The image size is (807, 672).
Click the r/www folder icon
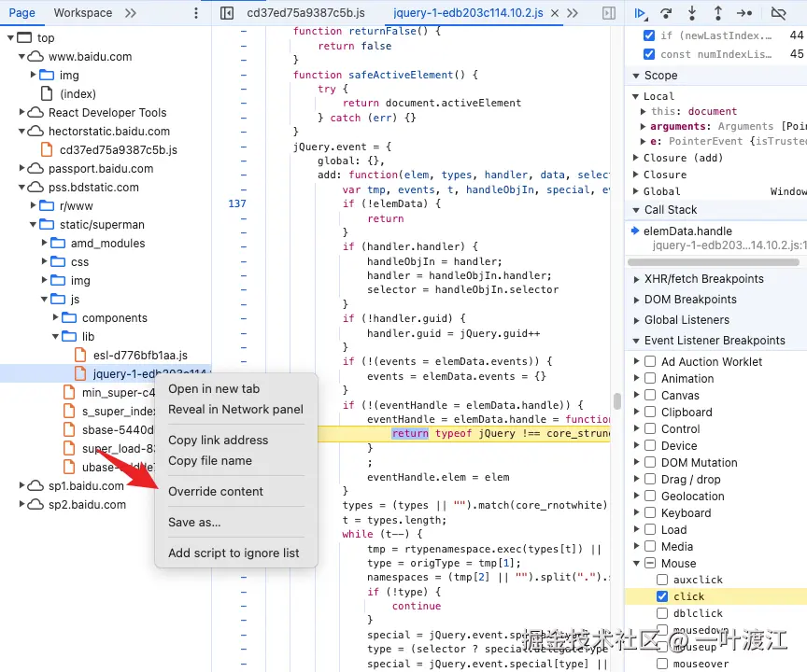(x=47, y=205)
